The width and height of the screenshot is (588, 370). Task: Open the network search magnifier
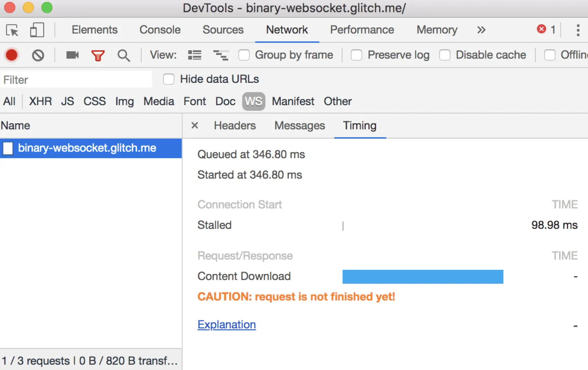(123, 55)
